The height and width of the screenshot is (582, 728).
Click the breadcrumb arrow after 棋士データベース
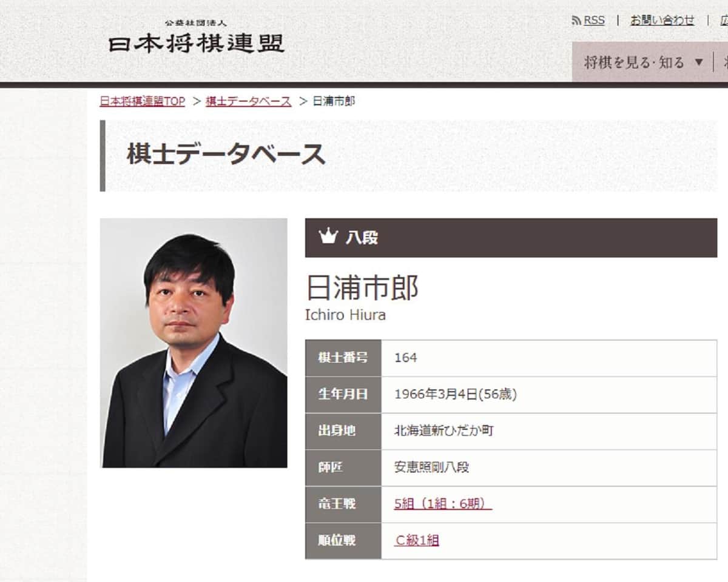pyautogui.click(x=301, y=102)
